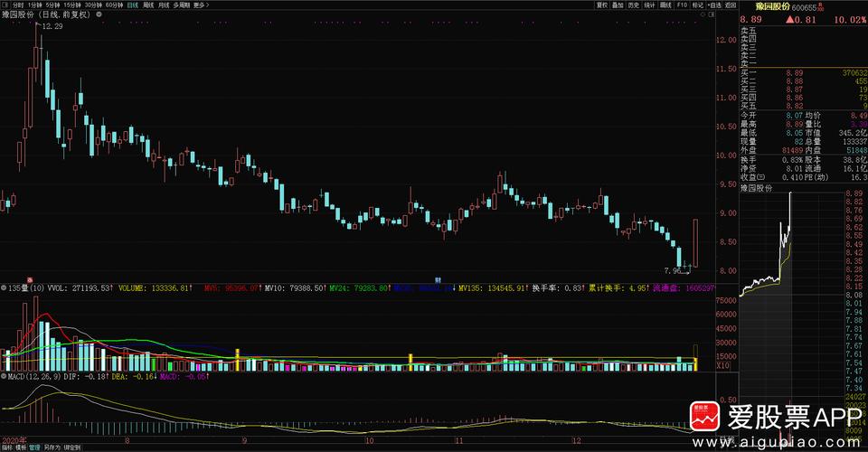Screen dimensions: 868x452
Task: Expand the 更多 periods menu
Action: click(x=201, y=5)
